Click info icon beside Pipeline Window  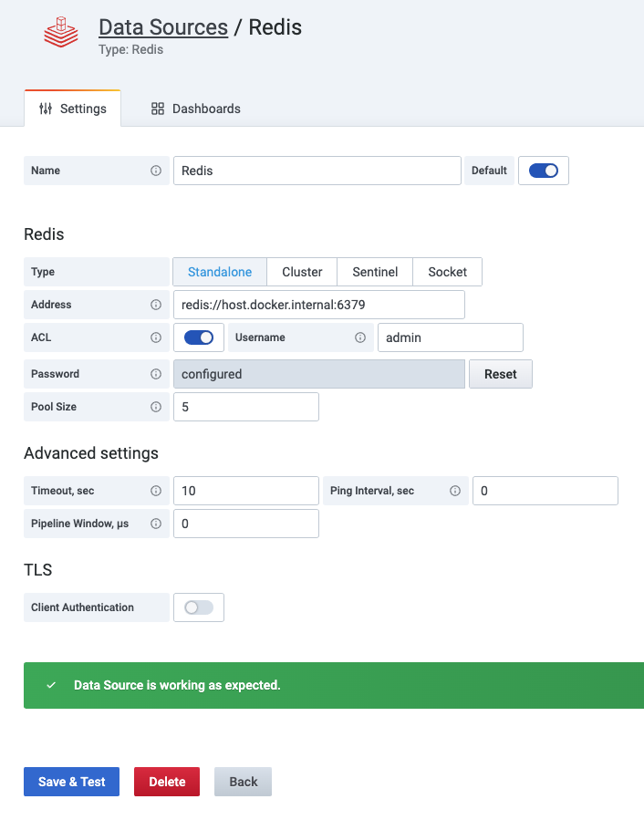(156, 524)
